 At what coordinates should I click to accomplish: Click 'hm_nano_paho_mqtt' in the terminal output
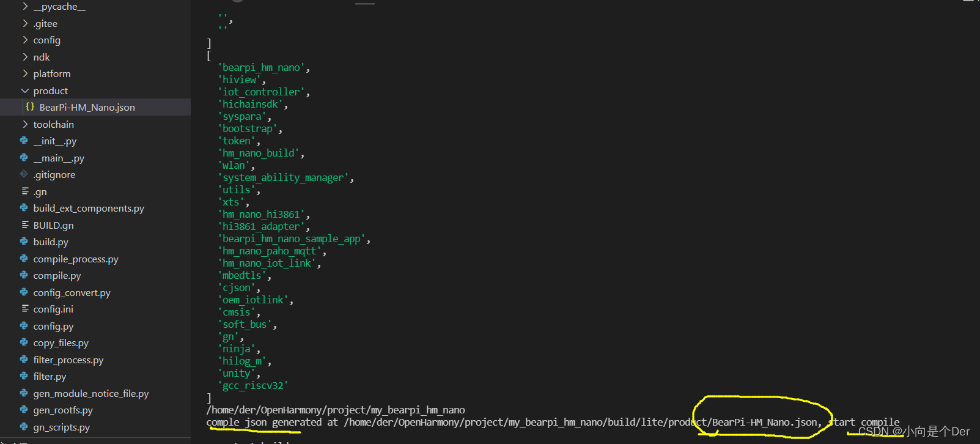(x=270, y=251)
